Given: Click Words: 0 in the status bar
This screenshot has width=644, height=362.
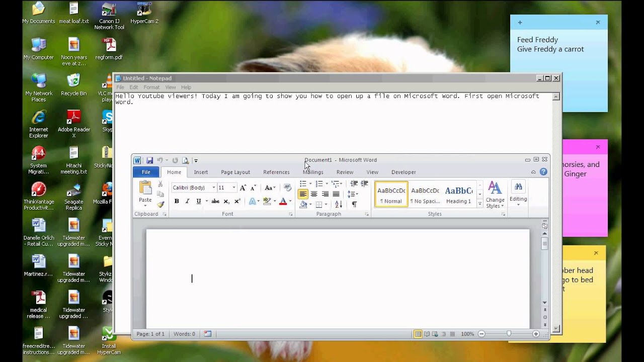Looking at the screenshot, I should tap(184, 334).
